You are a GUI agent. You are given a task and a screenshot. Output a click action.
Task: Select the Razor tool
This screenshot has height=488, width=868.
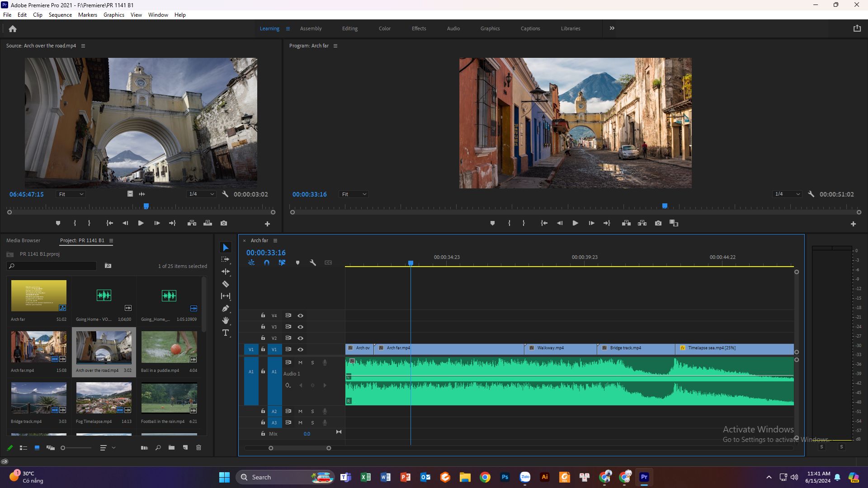(226, 284)
